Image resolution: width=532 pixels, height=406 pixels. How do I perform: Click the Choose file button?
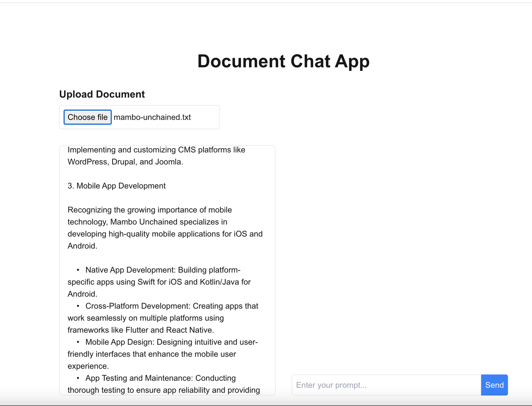point(88,117)
